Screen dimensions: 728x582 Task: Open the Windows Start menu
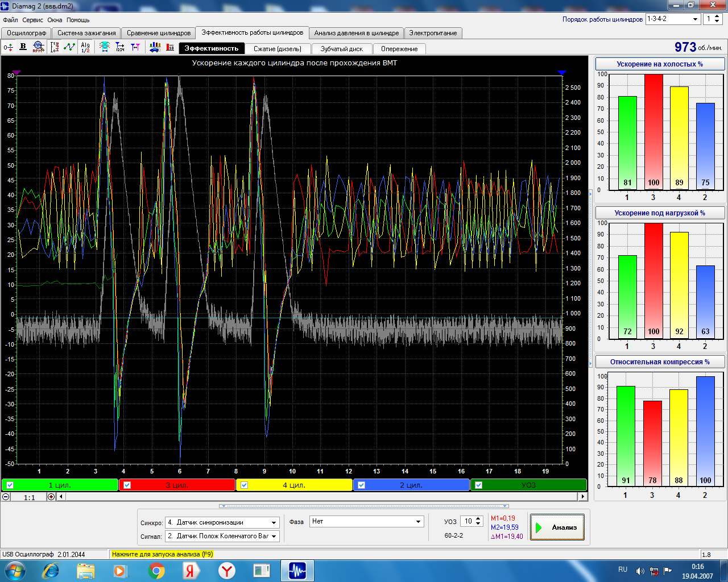click(x=15, y=570)
